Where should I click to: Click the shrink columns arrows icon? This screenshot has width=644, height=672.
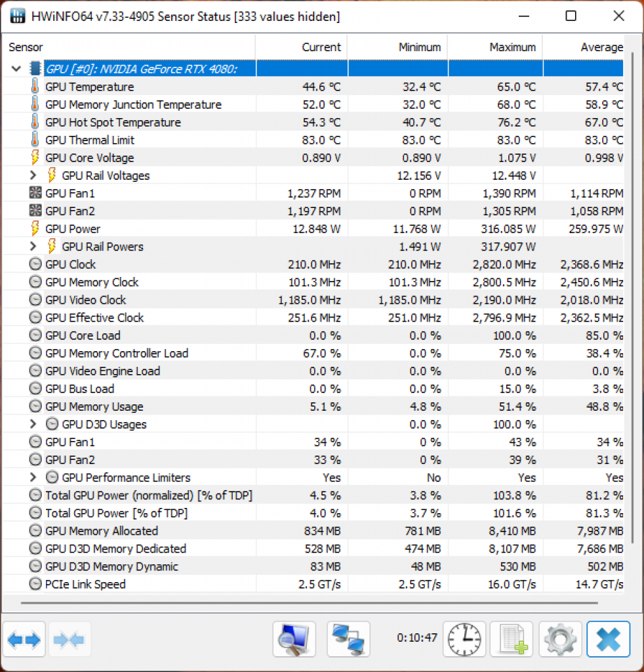click(69, 639)
